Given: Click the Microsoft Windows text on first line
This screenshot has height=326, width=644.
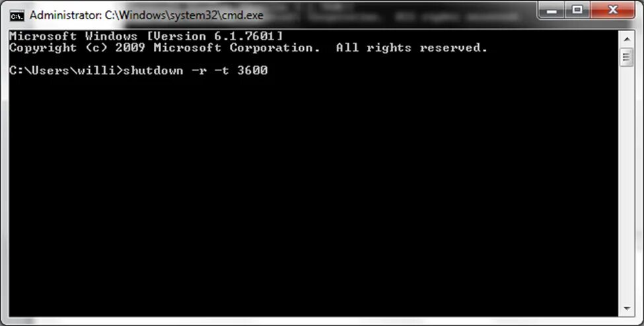Looking at the screenshot, I should (73, 36).
